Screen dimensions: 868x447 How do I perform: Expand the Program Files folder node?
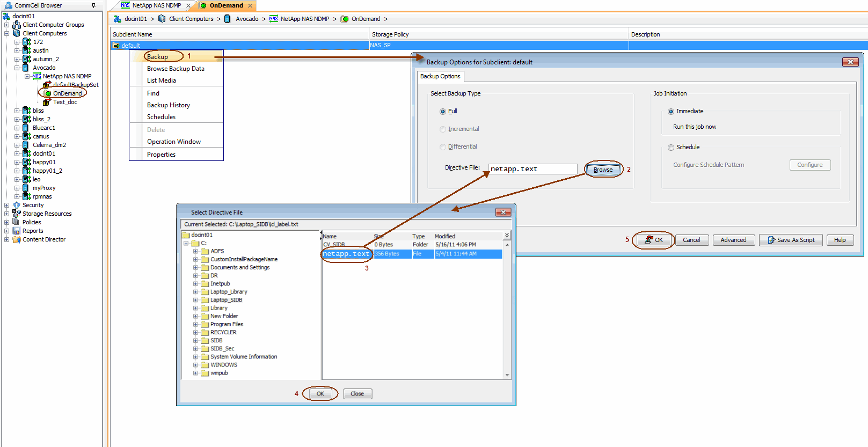tap(196, 324)
